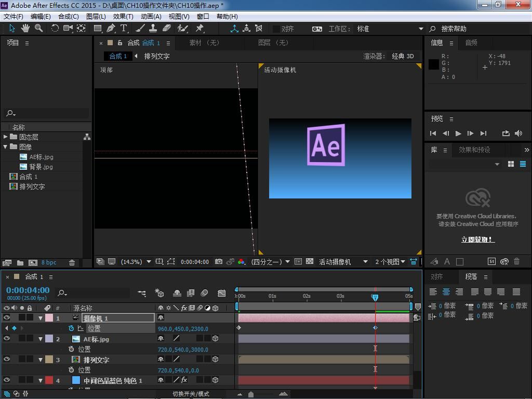This screenshot has width=532, height=399.
Task: Select the Brush tool
Action: click(140, 28)
